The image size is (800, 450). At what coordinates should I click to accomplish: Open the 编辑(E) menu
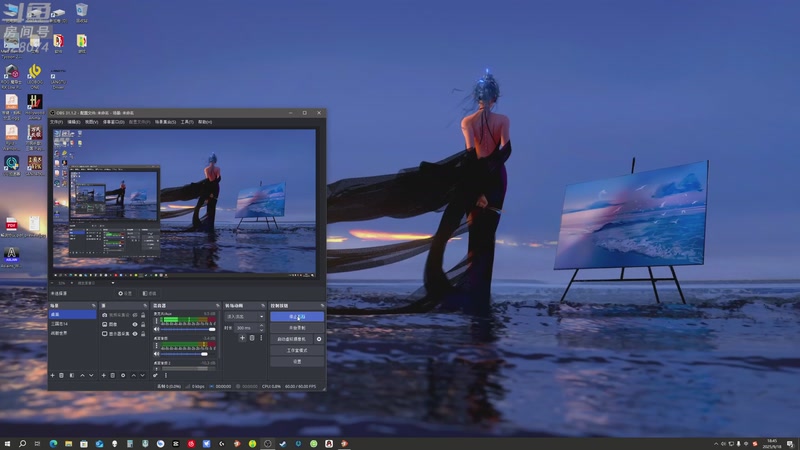coord(74,122)
